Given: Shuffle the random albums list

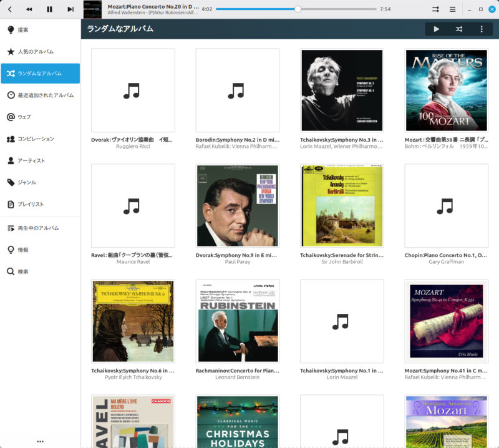Looking at the screenshot, I should [459, 29].
